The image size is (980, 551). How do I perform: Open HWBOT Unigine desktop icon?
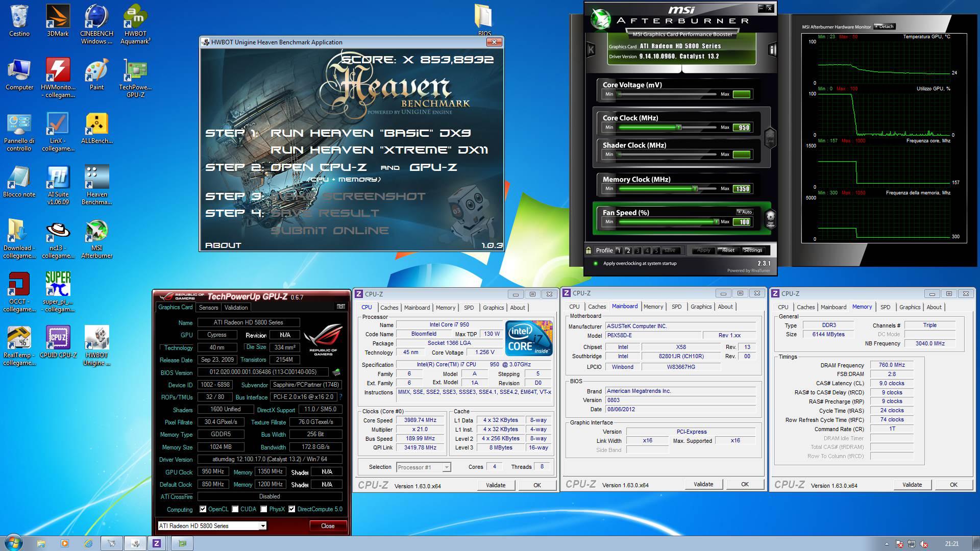96,345
